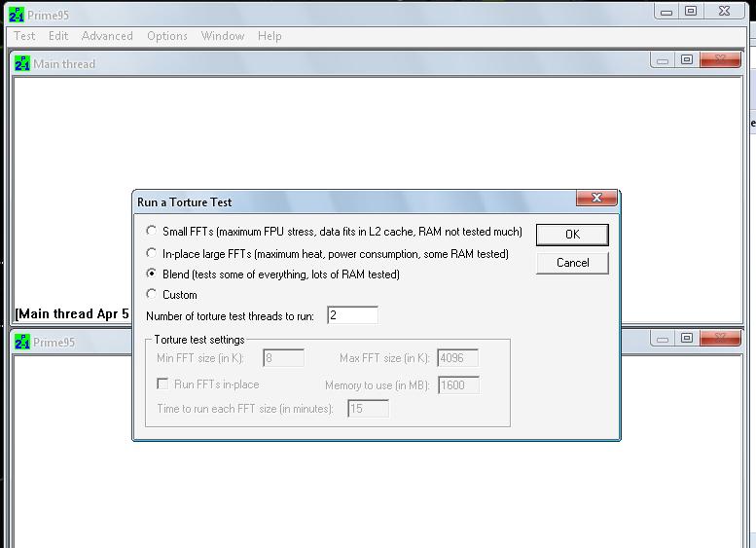This screenshot has height=548, width=756.
Task: Open the Advanced menu
Action: click(x=107, y=36)
